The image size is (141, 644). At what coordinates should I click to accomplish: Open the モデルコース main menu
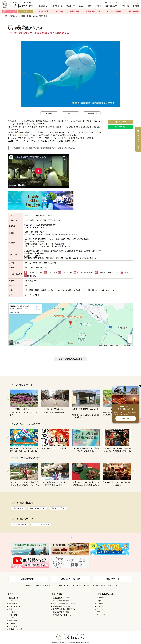point(58,6)
